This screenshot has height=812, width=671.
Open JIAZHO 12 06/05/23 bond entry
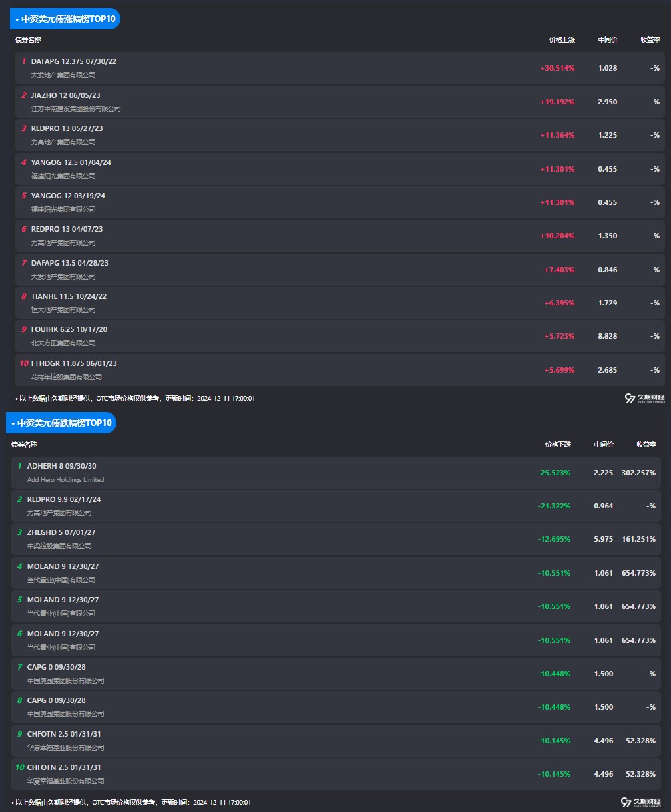pos(340,101)
